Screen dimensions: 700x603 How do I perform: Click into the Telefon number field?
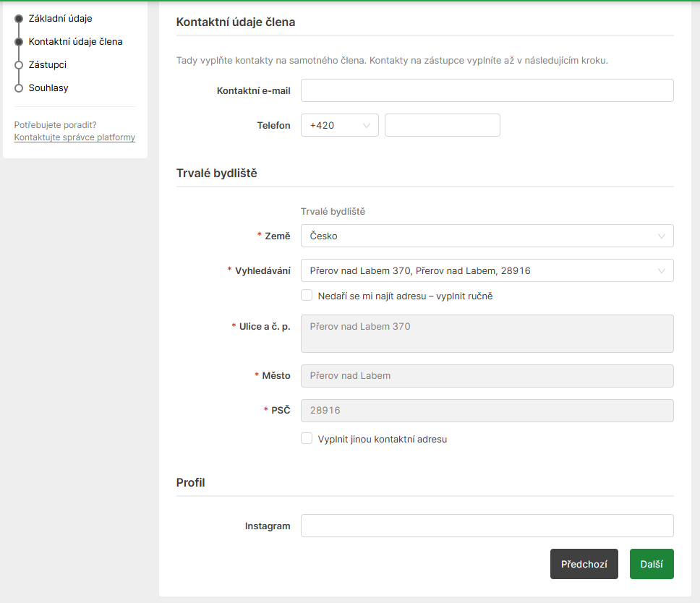pos(442,125)
